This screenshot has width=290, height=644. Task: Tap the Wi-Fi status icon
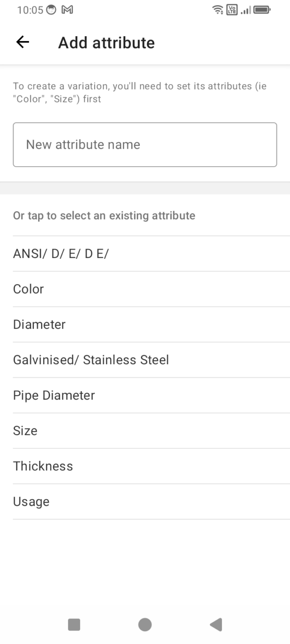coord(218,10)
